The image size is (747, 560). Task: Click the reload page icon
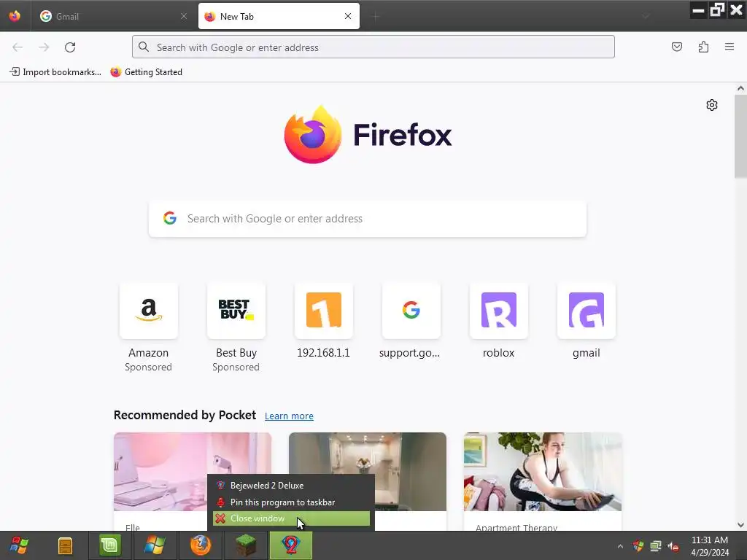tap(70, 47)
